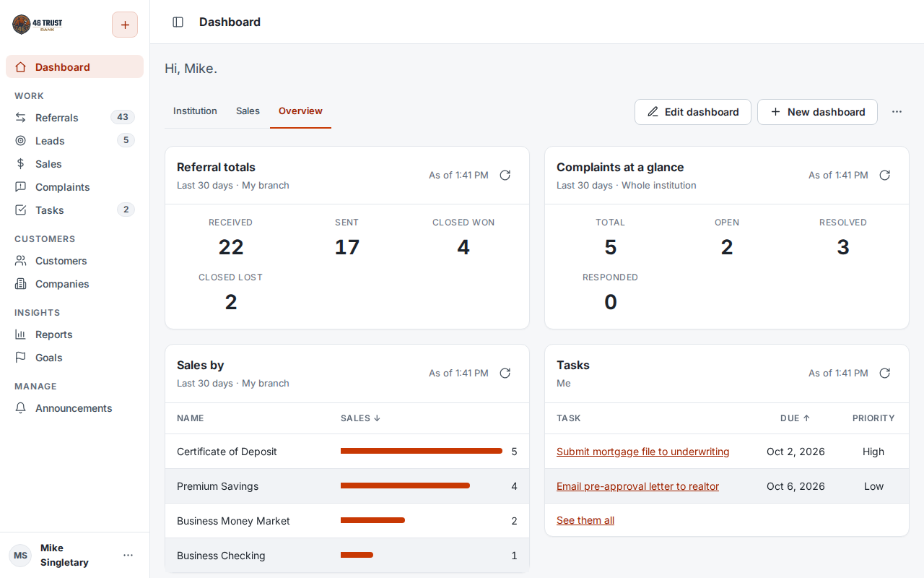
Task: Click the Sent referrals value 17
Action: pos(347,247)
